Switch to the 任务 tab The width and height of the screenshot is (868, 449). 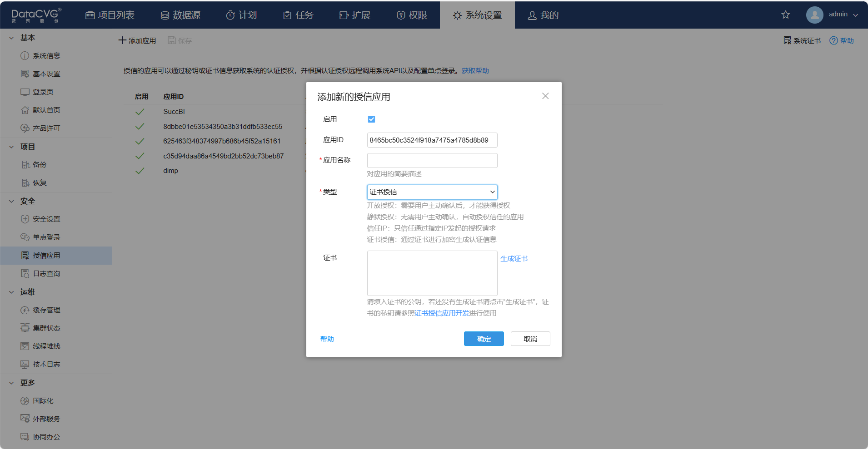298,15
